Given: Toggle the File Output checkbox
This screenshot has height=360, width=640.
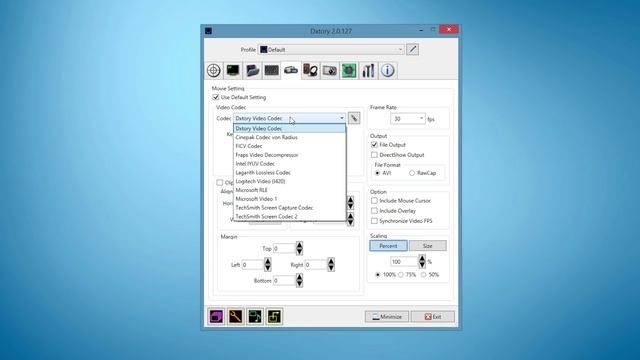Looking at the screenshot, I should 374,144.
